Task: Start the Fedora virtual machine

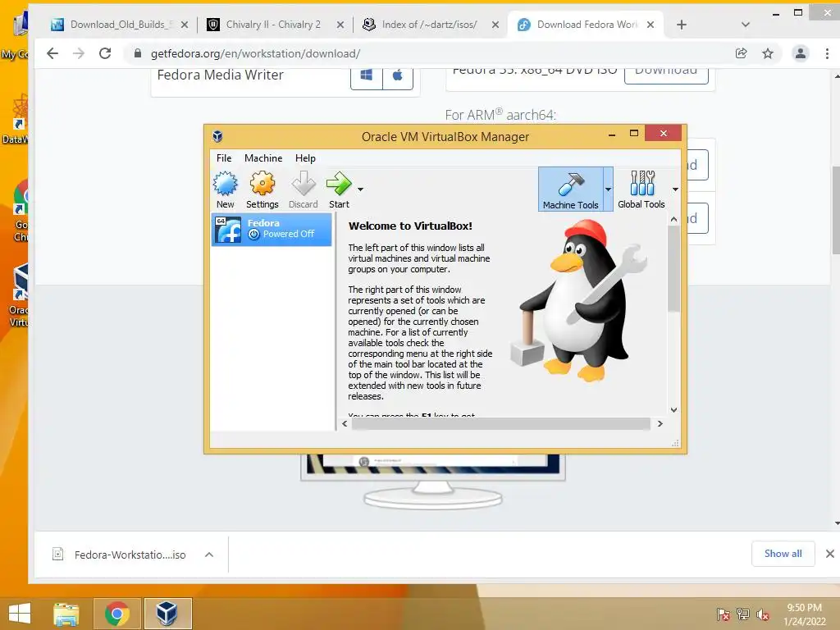Action: [339, 189]
